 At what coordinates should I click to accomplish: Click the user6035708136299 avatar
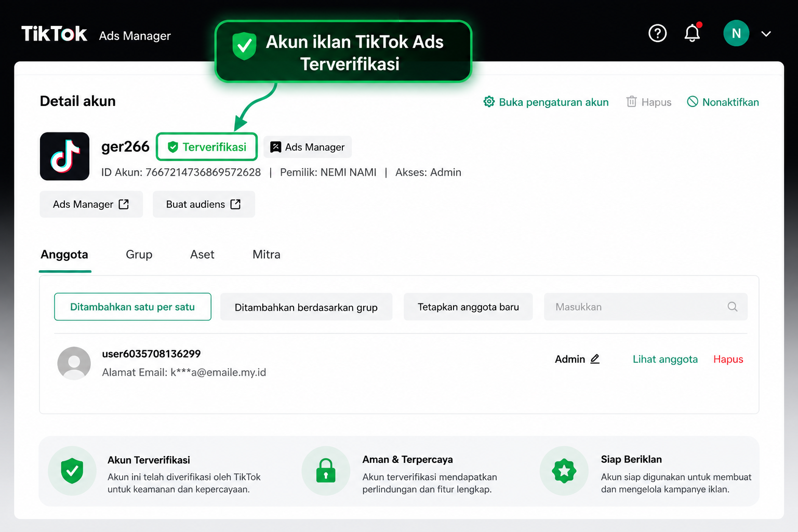74,363
